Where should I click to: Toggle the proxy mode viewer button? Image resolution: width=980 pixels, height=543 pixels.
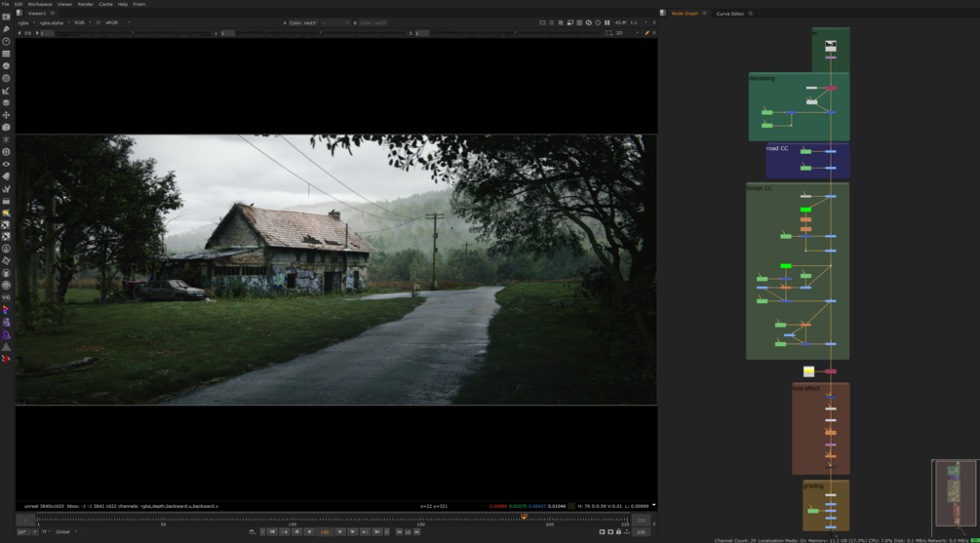click(570, 22)
